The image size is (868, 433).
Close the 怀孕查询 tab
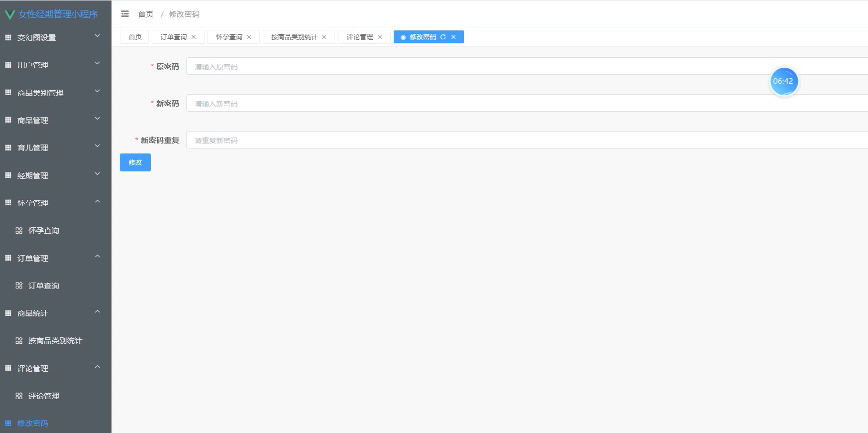(x=249, y=37)
